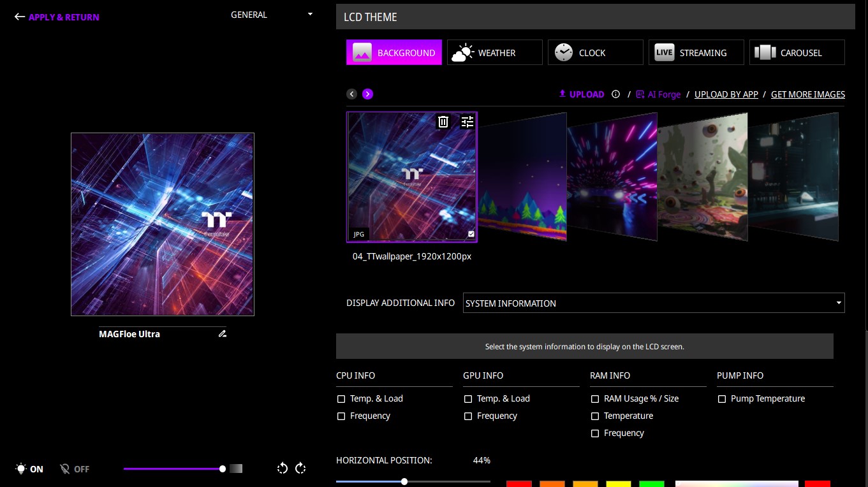The width and height of the screenshot is (868, 487).
Task: Rotate the LCD display counterclockwise
Action: [x=283, y=469]
